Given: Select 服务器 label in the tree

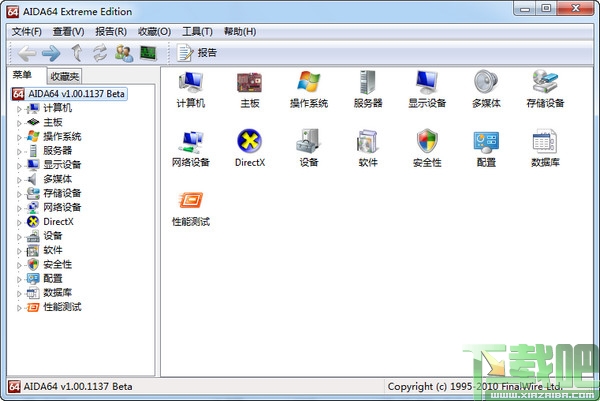Looking at the screenshot, I should (57, 150).
